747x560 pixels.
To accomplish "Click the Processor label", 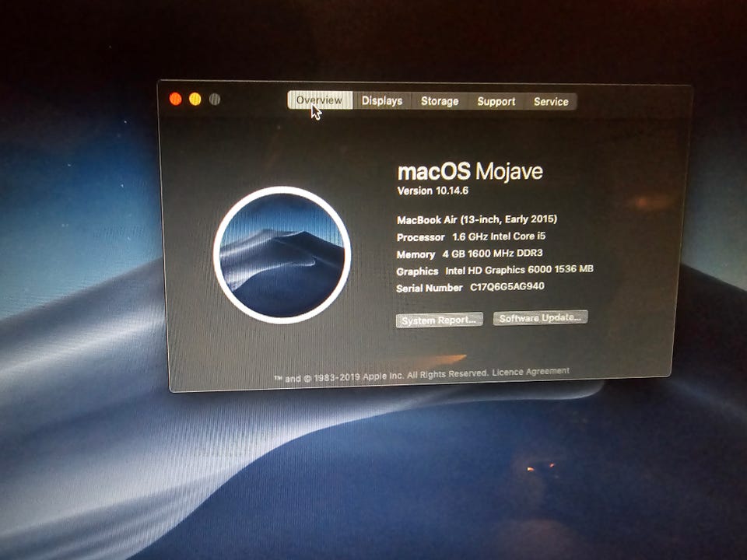I will point(421,237).
